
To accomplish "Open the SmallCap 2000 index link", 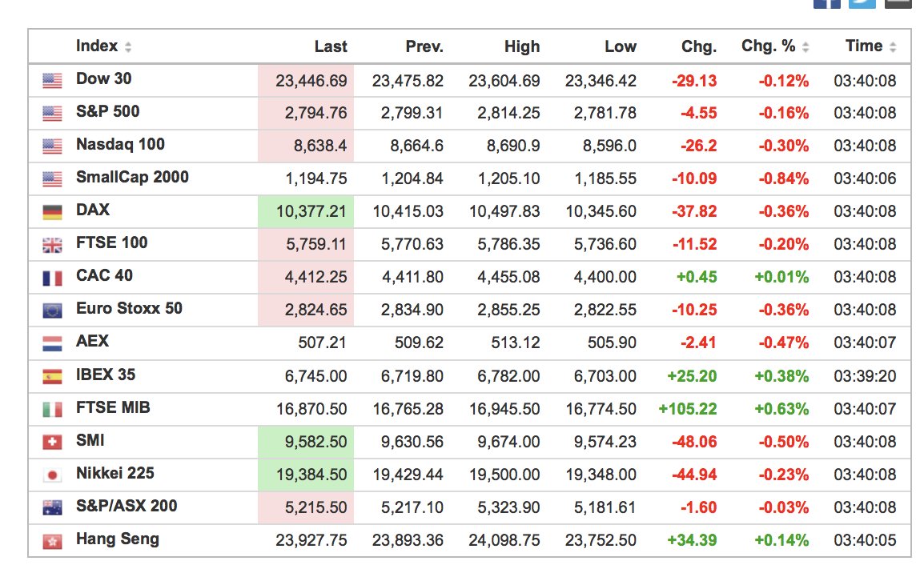I will point(133,177).
